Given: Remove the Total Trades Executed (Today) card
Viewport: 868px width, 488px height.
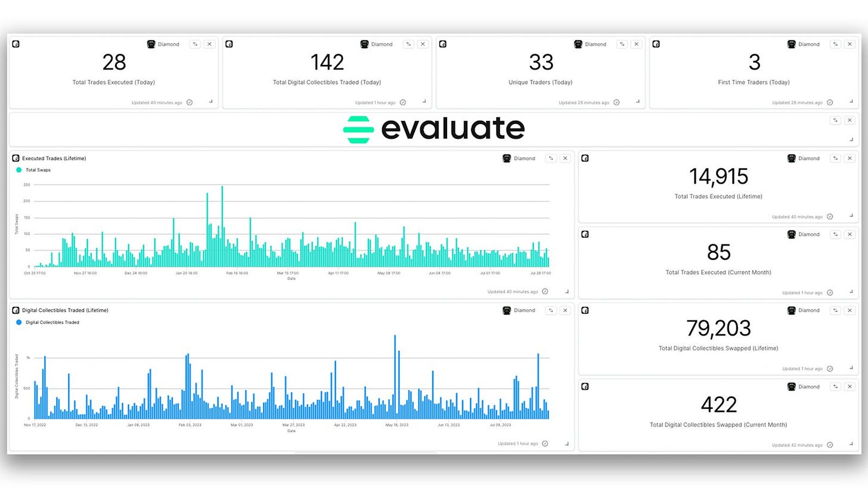Looking at the screenshot, I should [x=209, y=44].
